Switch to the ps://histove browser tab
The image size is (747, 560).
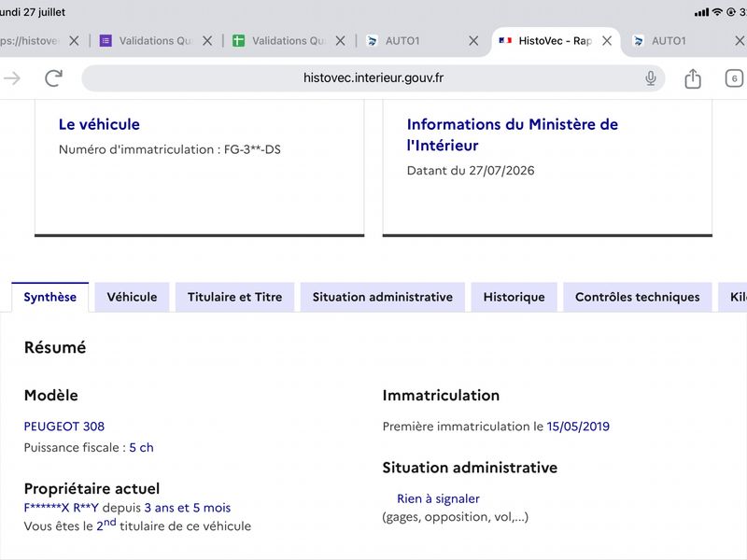30,41
